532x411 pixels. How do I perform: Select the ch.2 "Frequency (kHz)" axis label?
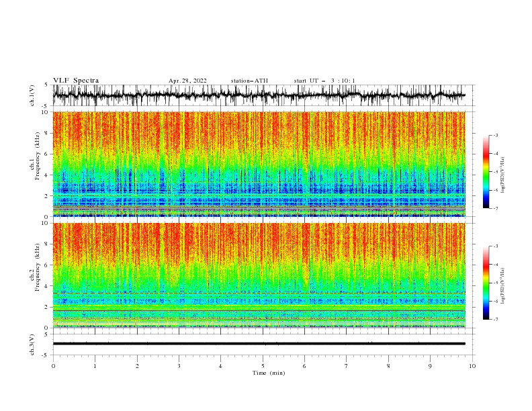pos(38,267)
